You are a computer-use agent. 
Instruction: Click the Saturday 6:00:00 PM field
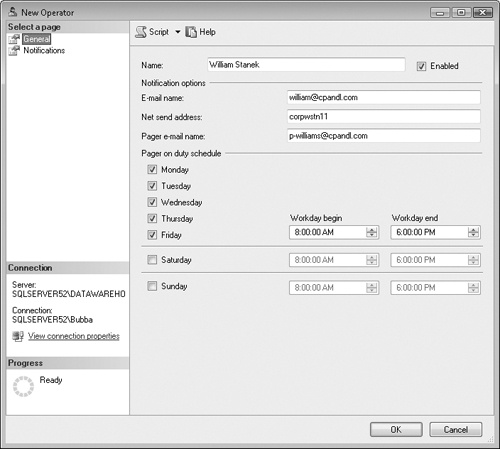pos(435,260)
